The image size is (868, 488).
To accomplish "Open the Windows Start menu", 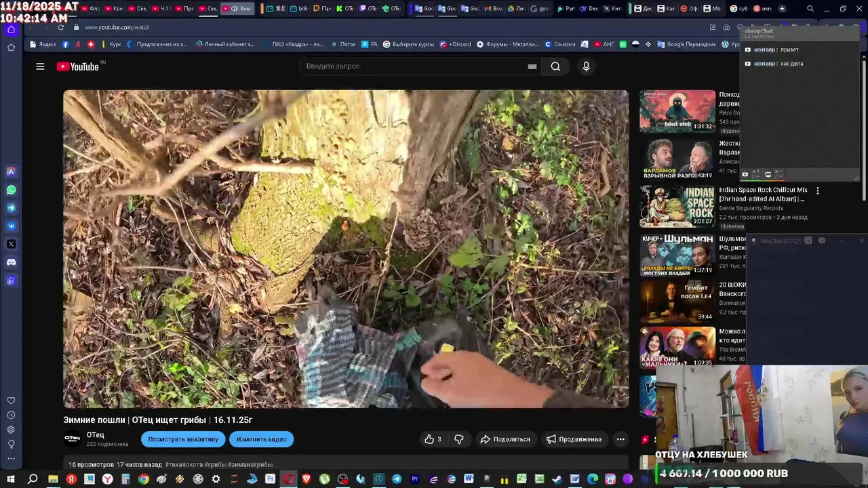I will pyautogui.click(x=11, y=479).
